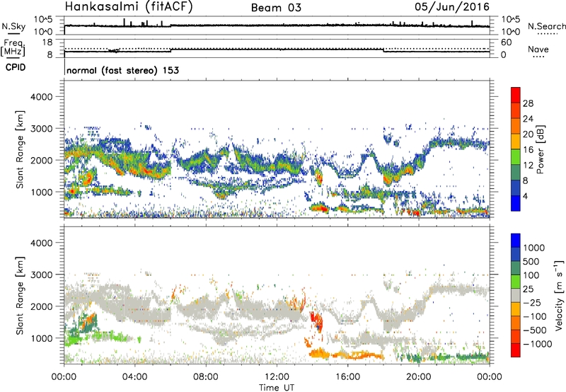Image resolution: width=566 pixels, height=392 pixels.
Task: Click the '16' label on power colorbar
Action: point(528,150)
